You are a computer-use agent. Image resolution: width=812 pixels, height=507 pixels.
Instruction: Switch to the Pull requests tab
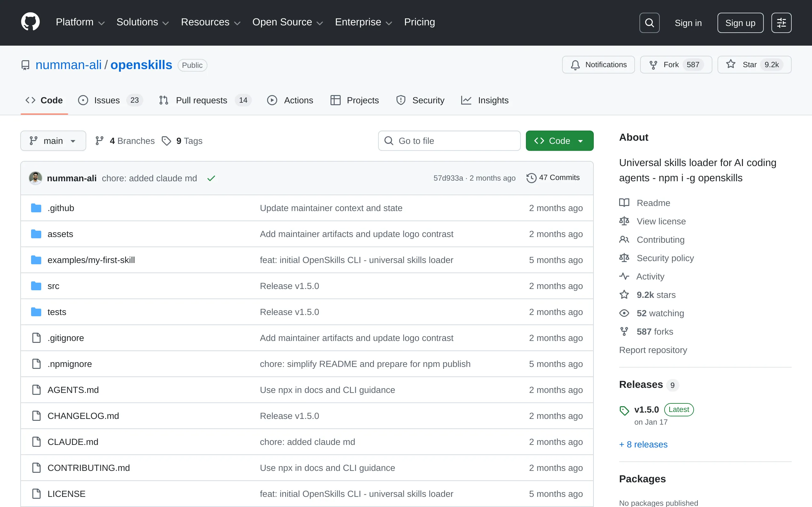tap(201, 100)
